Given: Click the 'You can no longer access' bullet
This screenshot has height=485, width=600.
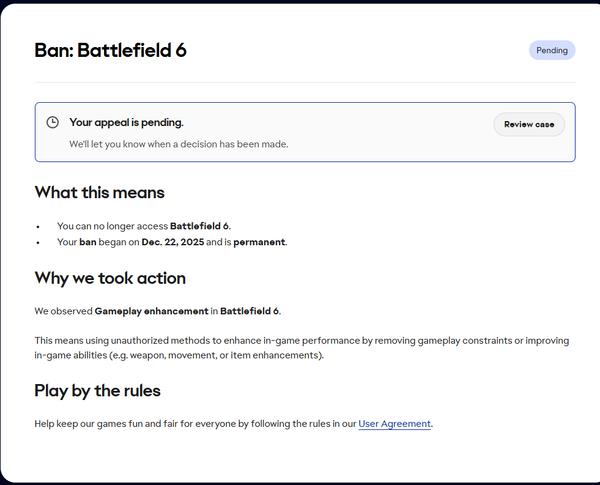Looking at the screenshot, I should [x=112, y=226].
